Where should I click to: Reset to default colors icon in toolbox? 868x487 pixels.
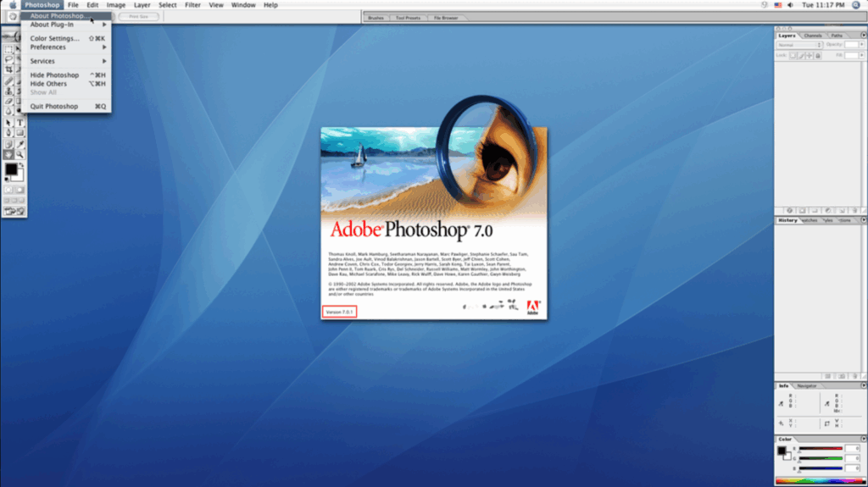6,180
